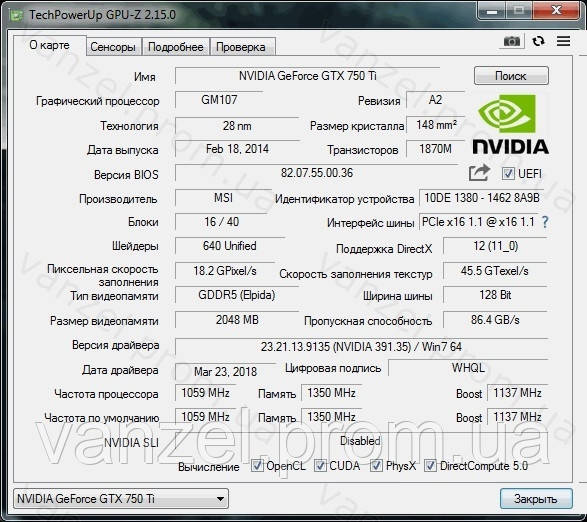
Task: Open the hamburger menu icon
Action: (x=563, y=41)
